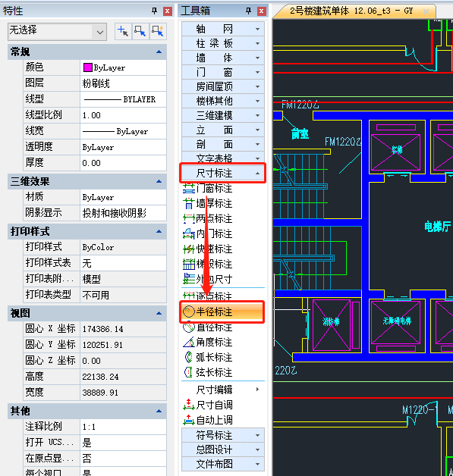Click the 电梯厅 label in drawing

coord(437,227)
